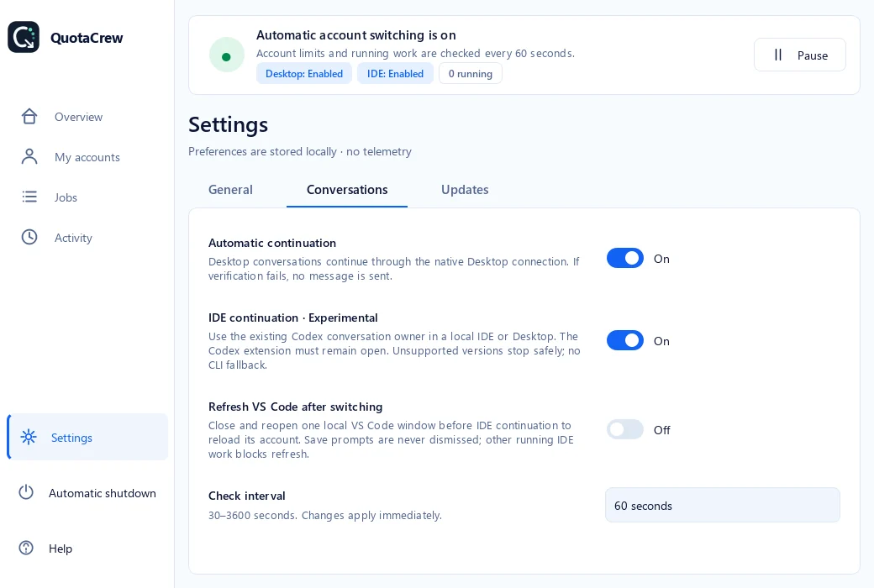Screen dimensions: 874x588
Task: Pause automatic account switching
Action: (x=799, y=55)
